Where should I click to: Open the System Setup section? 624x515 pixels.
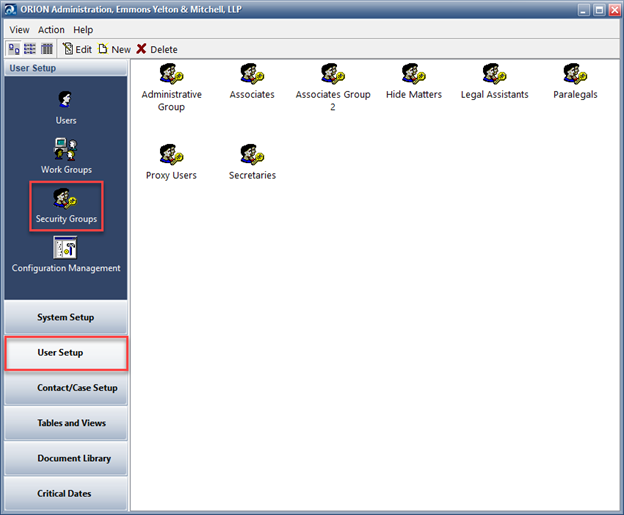pos(66,317)
